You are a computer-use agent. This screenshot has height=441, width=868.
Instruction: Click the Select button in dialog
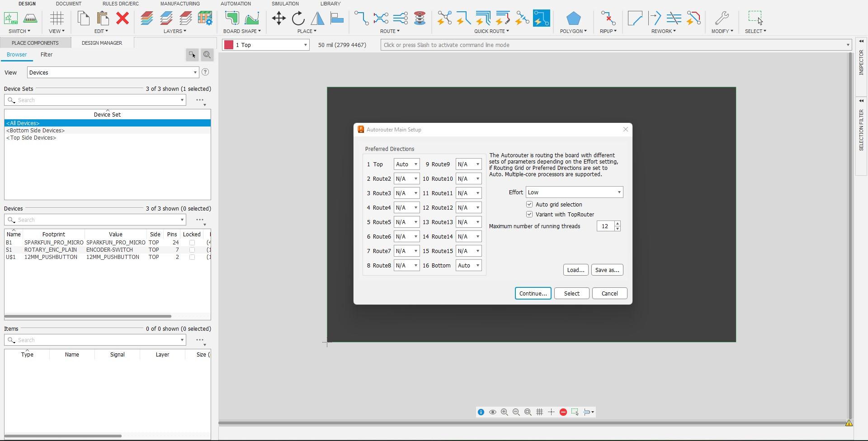click(x=571, y=294)
